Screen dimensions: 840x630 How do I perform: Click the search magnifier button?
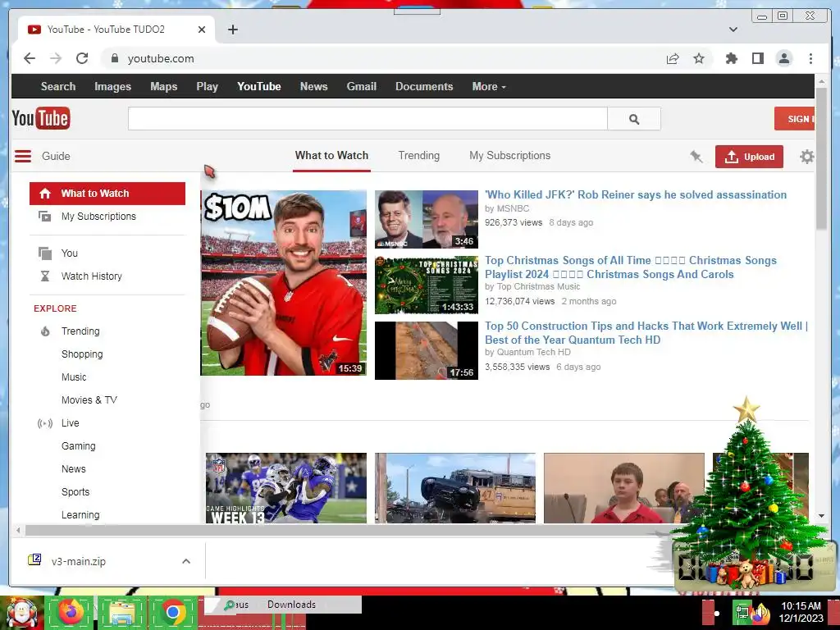(634, 119)
